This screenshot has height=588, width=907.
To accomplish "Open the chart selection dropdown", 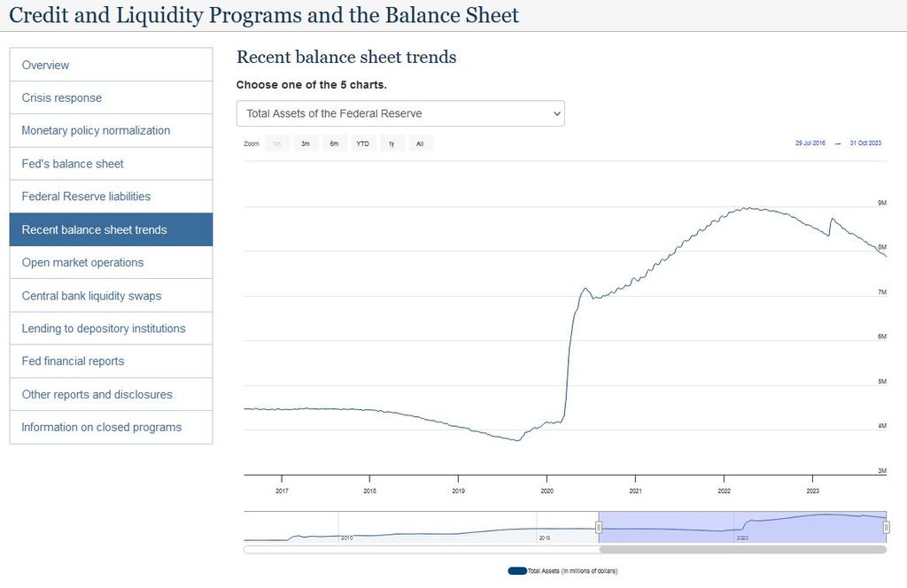I will click(399, 113).
